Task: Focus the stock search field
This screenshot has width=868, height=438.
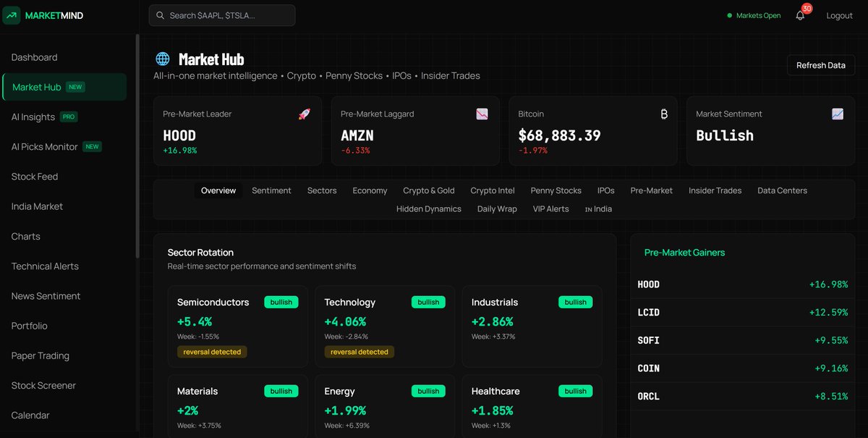Action: click(x=222, y=15)
